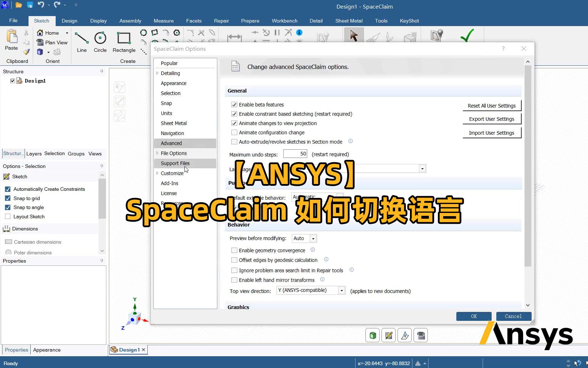
Task: Click the Cancel button
Action: (513, 316)
